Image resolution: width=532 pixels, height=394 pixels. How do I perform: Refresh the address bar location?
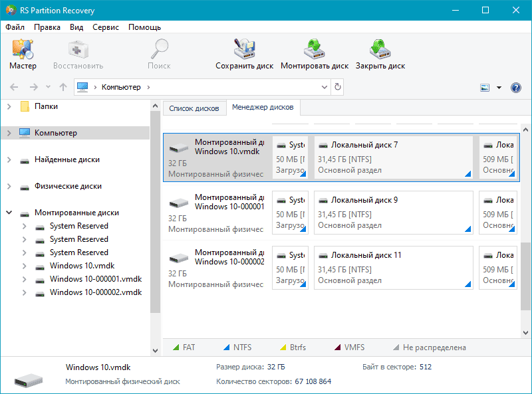click(x=338, y=87)
